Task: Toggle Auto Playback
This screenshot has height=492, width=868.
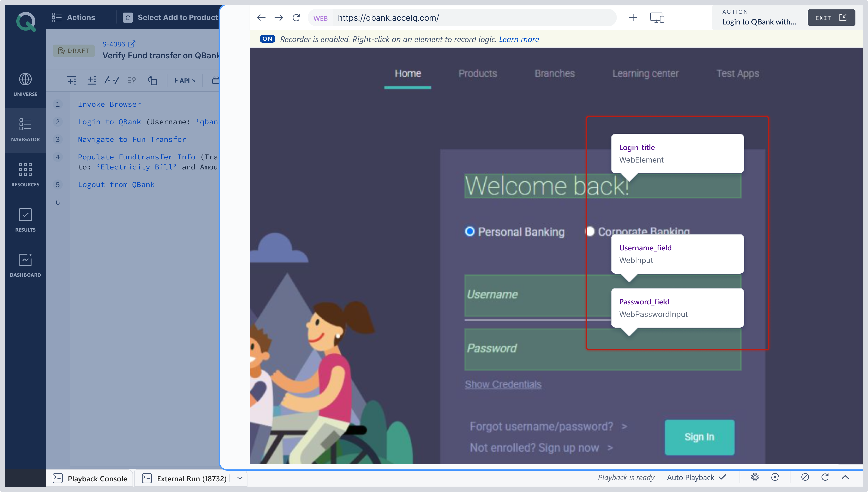Action: click(697, 478)
